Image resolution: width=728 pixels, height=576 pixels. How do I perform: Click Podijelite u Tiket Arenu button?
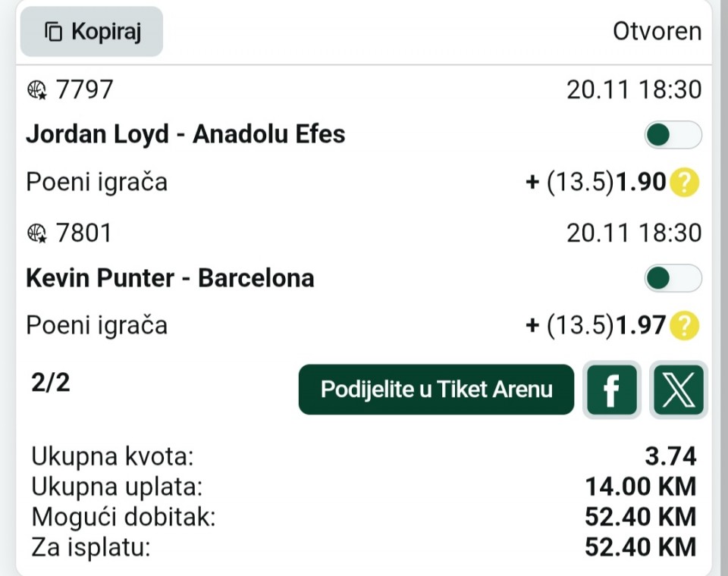click(x=436, y=390)
